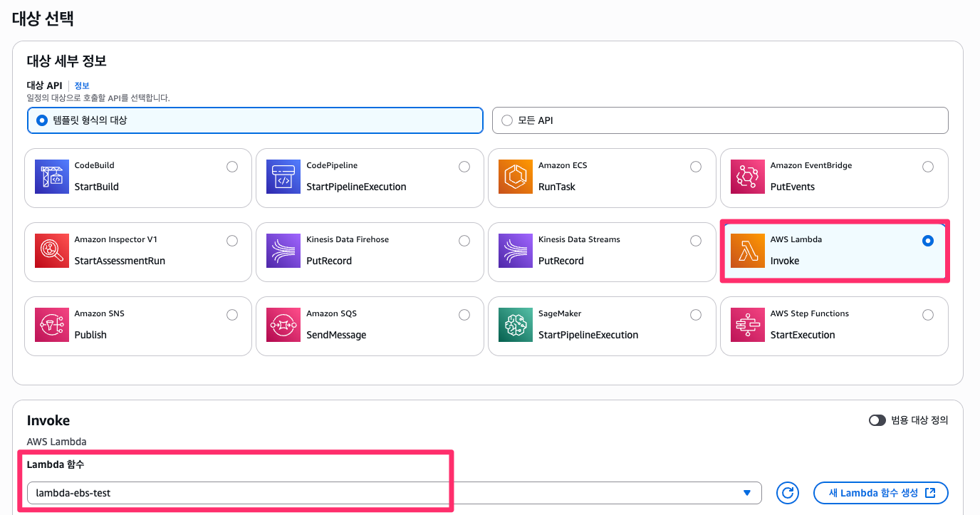980x515 pixels.
Task: Select the Step Functions StartExecution radio button
Action: pyautogui.click(x=928, y=315)
